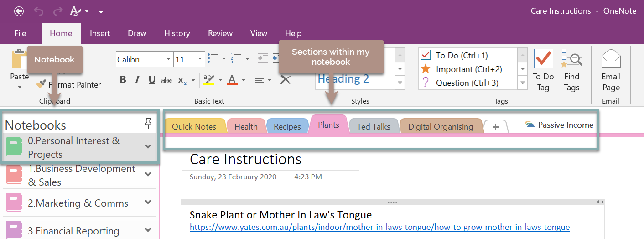Screen dimensions: 644x239
Task: Collapse the 0.Personal Interest & Projects notebook chevron
Action: click(x=148, y=146)
